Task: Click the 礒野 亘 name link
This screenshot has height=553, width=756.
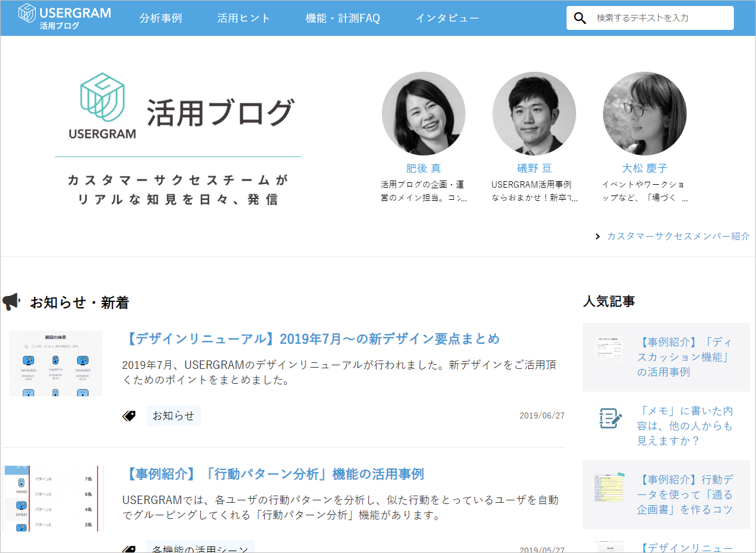Action: coord(534,168)
